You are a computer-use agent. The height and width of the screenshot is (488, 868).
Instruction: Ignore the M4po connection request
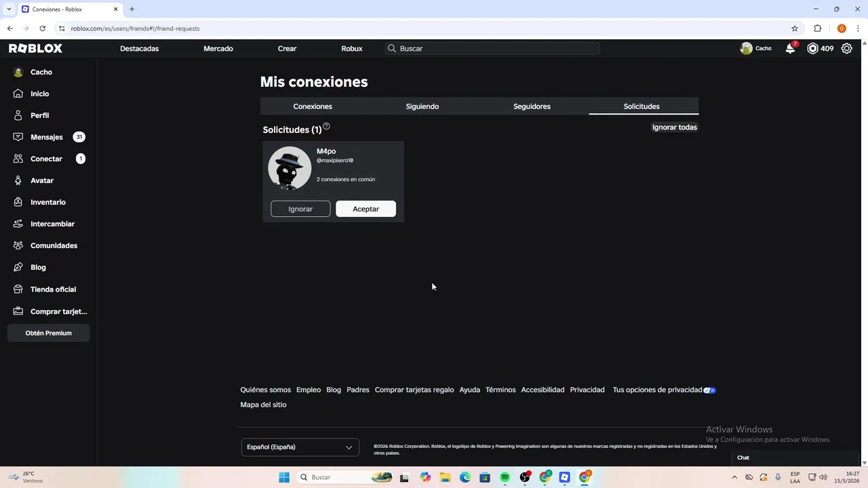(x=300, y=209)
